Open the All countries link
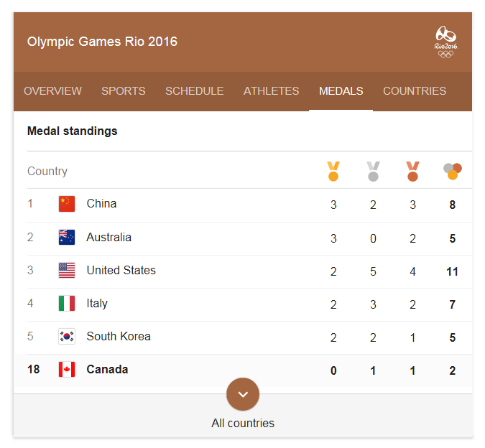Screen dimensions: 485x448 243,423
